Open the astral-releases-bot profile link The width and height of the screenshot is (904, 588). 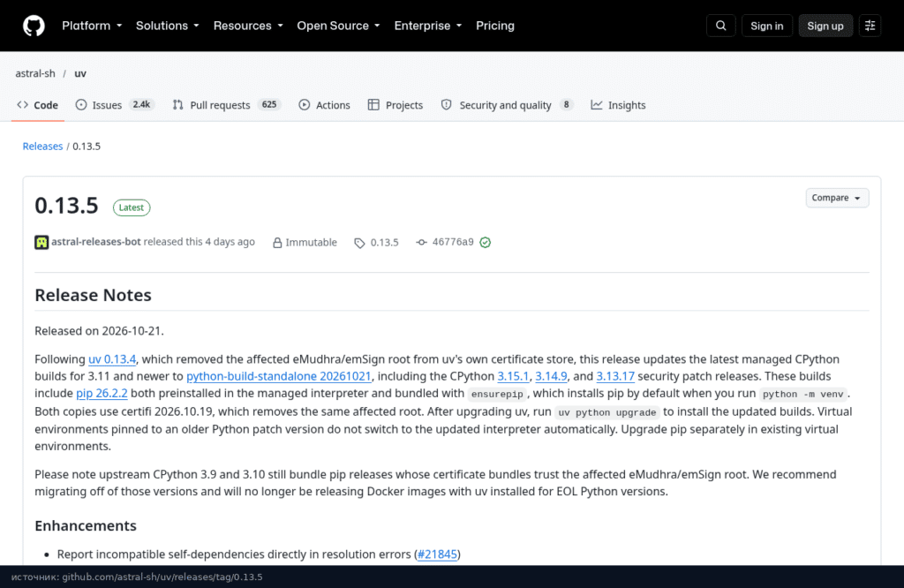coord(95,242)
